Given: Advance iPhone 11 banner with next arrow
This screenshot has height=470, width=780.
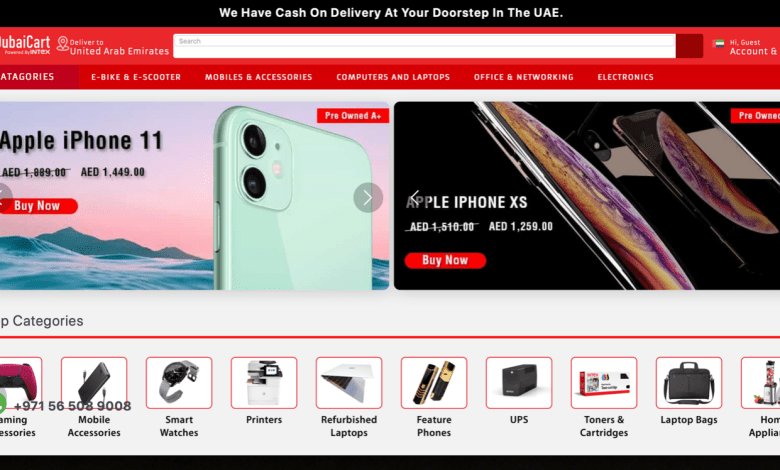Looking at the screenshot, I should click(x=368, y=197).
